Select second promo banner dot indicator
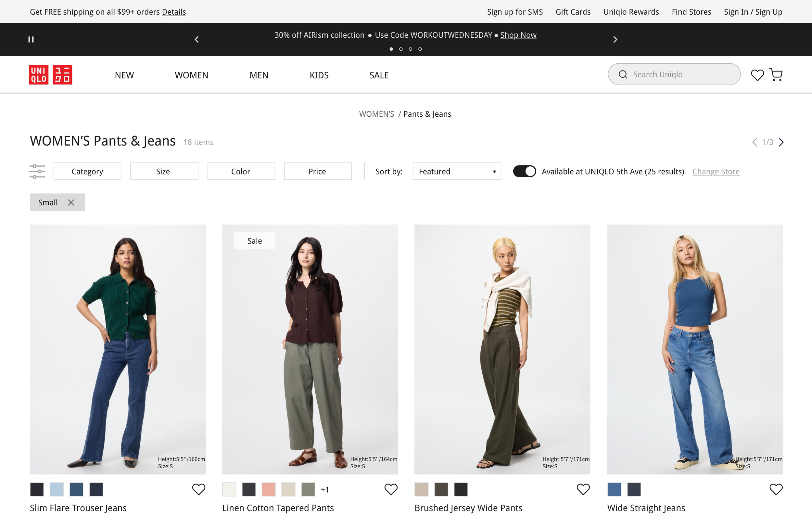 tap(401, 49)
